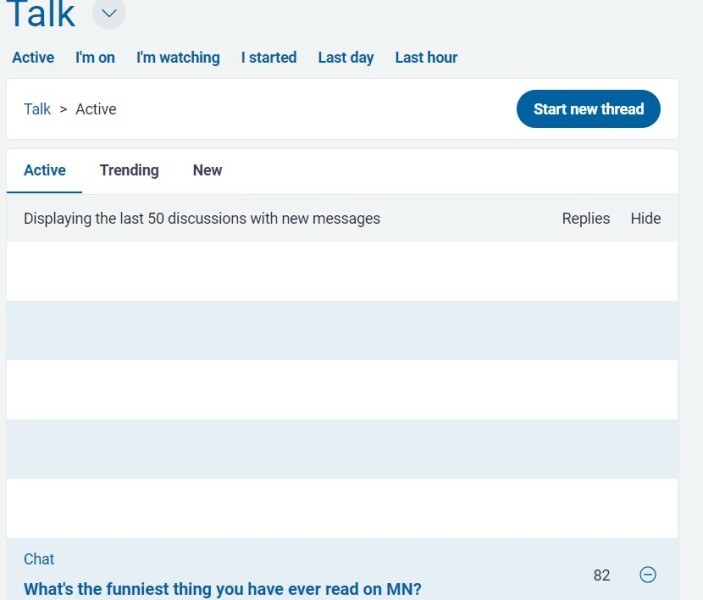This screenshot has height=600, width=703.
Task: Show threads from the Last day
Action: pos(346,58)
